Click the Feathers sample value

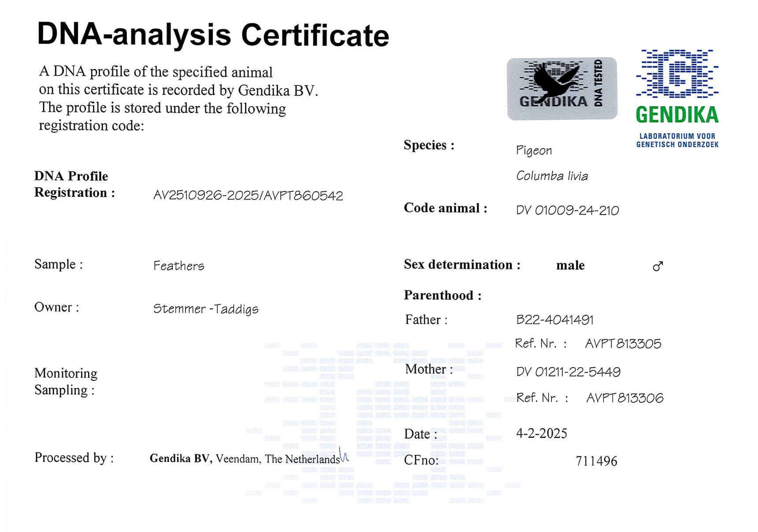[178, 266]
